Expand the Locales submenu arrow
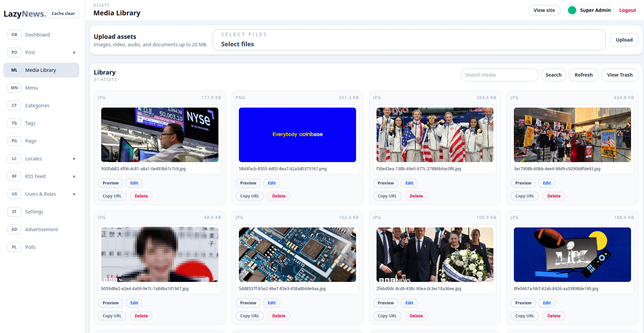This screenshot has height=333, width=644. coord(74,159)
